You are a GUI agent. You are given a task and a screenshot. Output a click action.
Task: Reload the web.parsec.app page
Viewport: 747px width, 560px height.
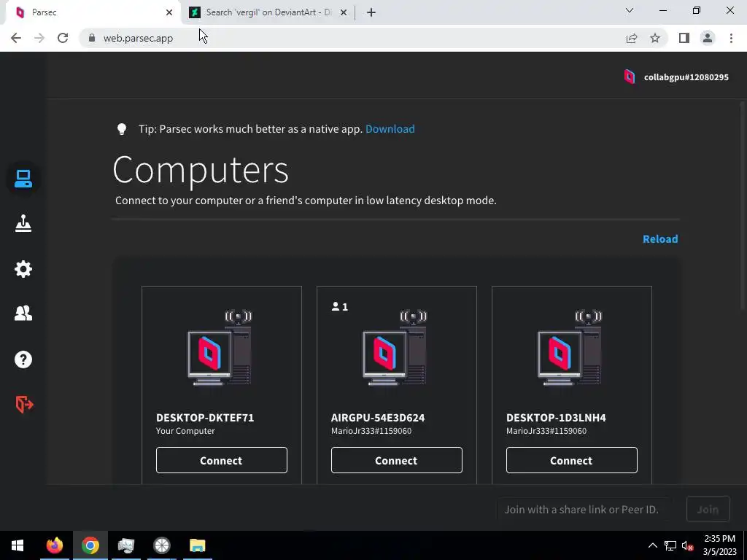click(63, 38)
